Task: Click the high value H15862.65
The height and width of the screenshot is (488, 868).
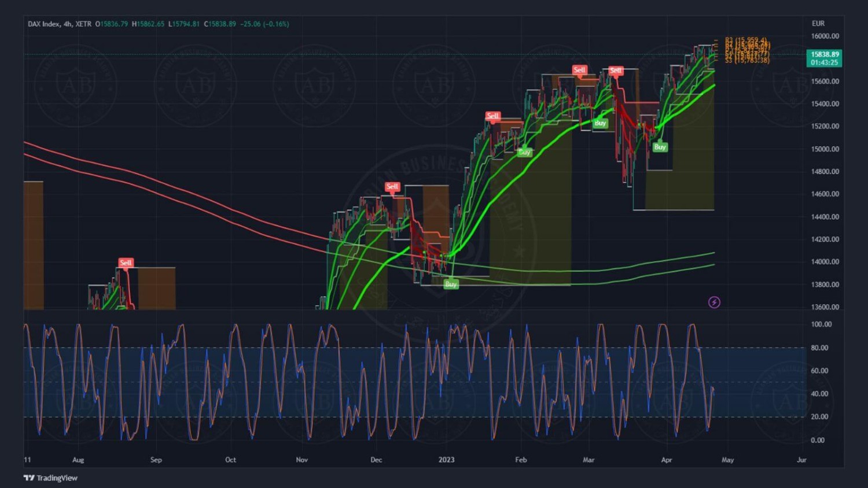Action: [x=148, y=24]
